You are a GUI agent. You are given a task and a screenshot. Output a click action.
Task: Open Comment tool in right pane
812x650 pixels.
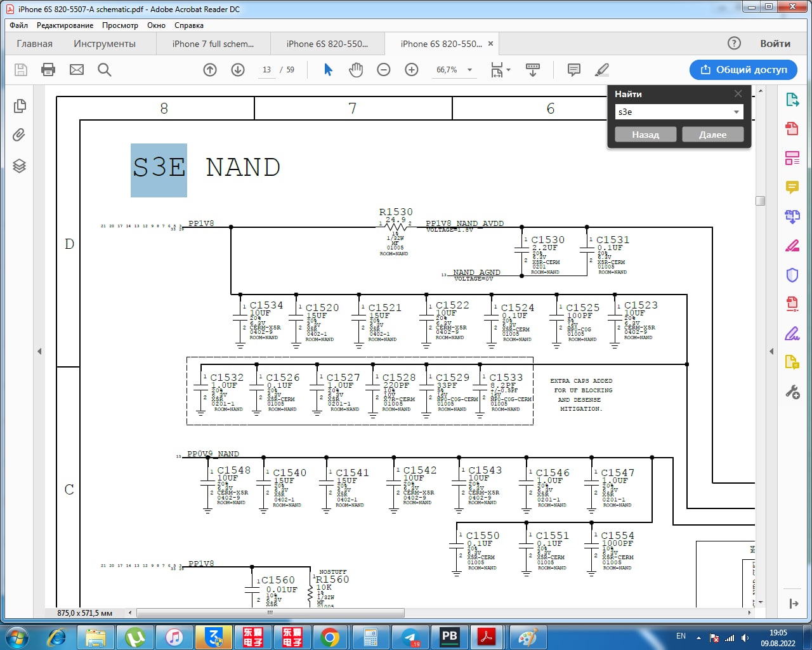pos(792,187)
